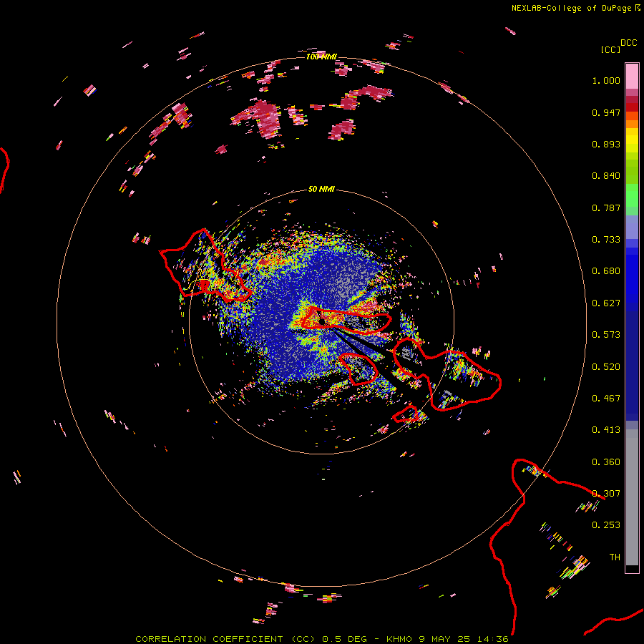Click the 0.573 color scale value

[x=606, y=335]
